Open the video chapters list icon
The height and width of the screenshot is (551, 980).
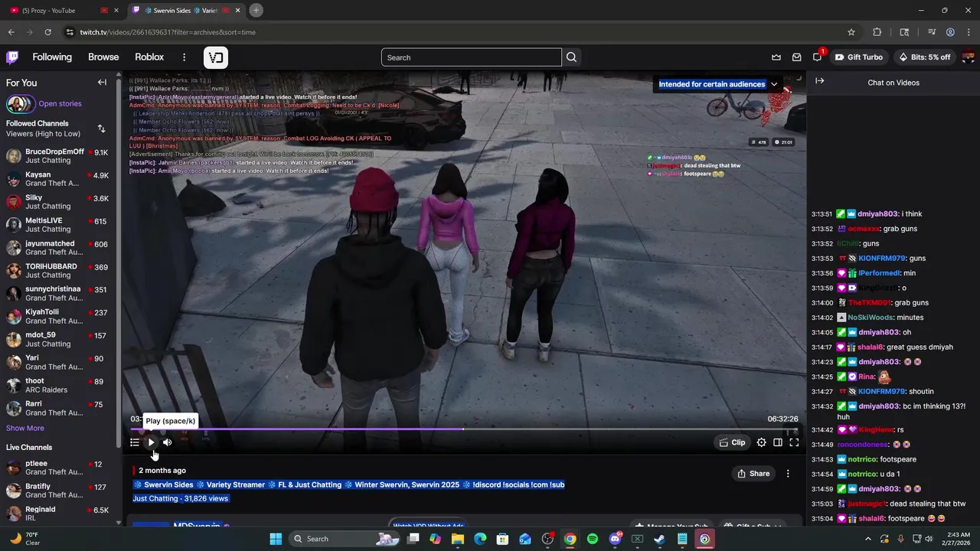[135, 442]
